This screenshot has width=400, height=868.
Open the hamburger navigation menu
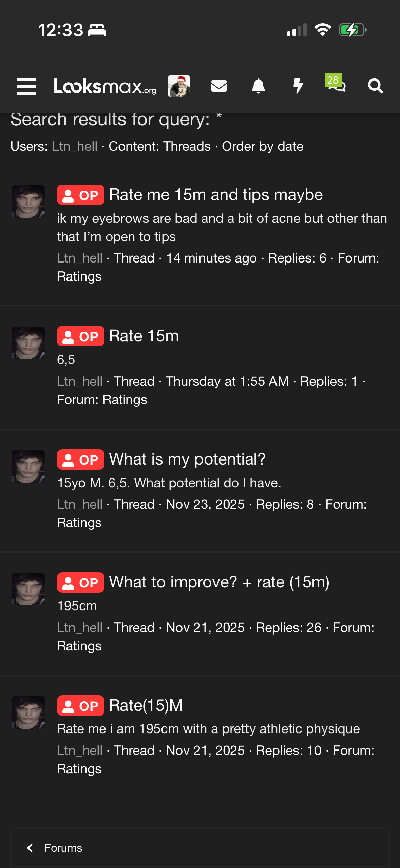pyautogui.click(x=26, y=86)
